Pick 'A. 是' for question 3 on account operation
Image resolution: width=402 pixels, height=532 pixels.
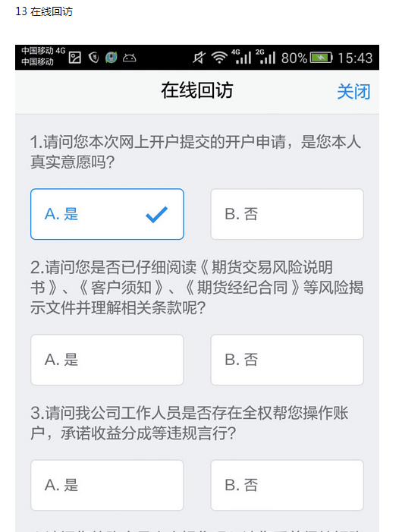tap(107, 485)
